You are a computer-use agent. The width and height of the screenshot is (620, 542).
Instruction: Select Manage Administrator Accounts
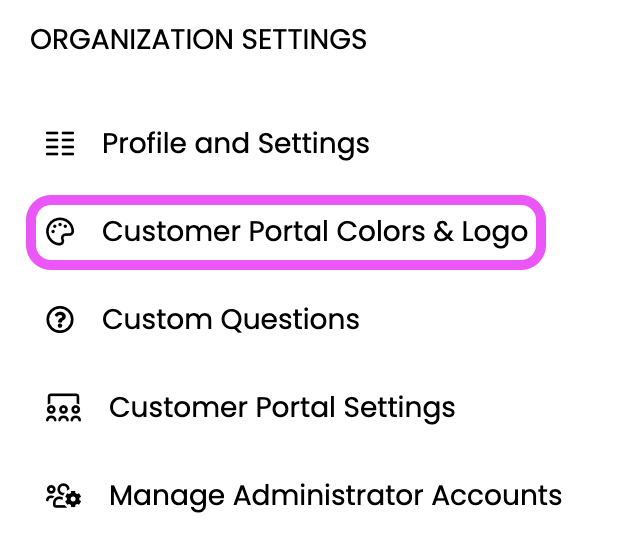[x=335, y=496]
